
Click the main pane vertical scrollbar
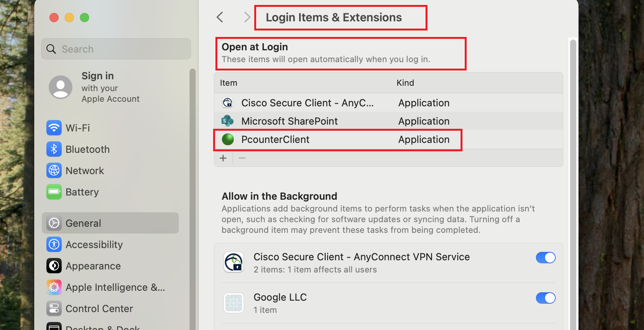[573, 183]
